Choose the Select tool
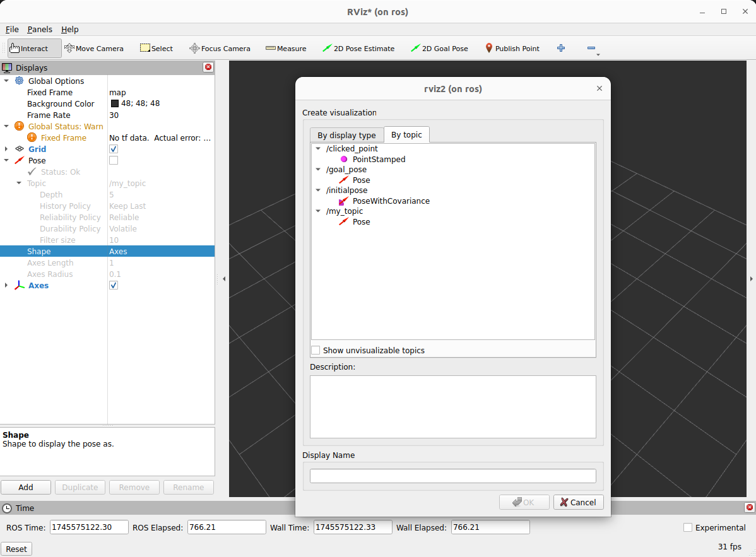Viewport: 756px width, 557px height. (x=157, y=48)
